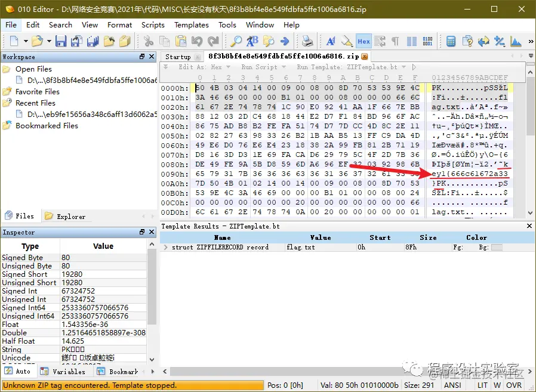
Task: Click the Open file folder icon
Action: click(x=37, y=41)
